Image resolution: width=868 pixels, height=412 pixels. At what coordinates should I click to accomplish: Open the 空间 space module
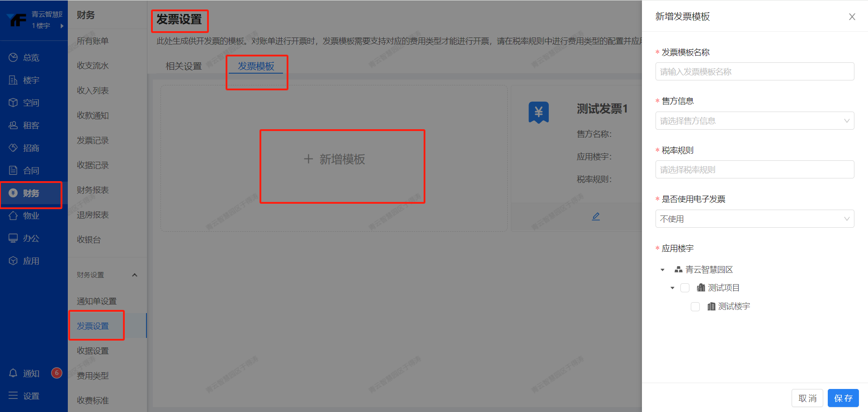tap(30, 103)
